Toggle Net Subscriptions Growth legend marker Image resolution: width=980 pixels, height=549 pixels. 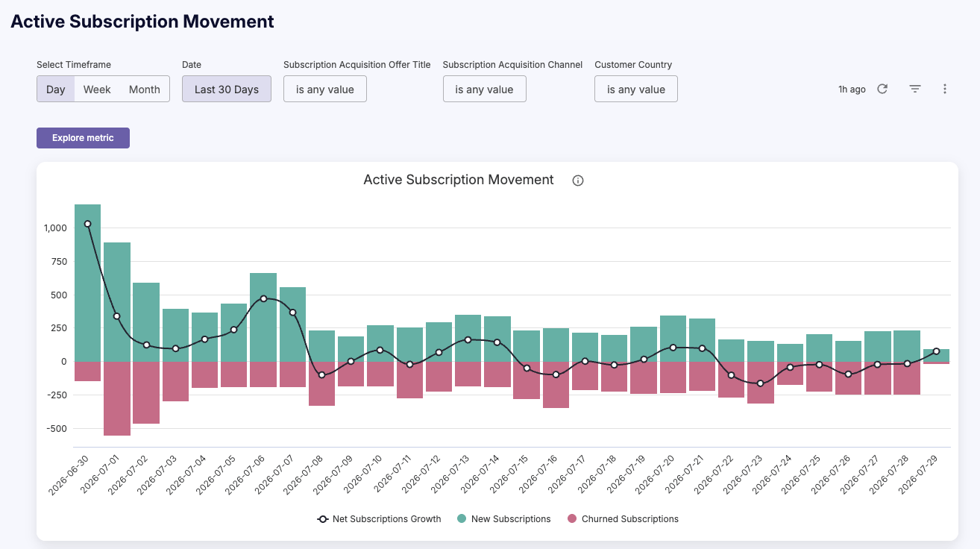[x=322, y=519]
